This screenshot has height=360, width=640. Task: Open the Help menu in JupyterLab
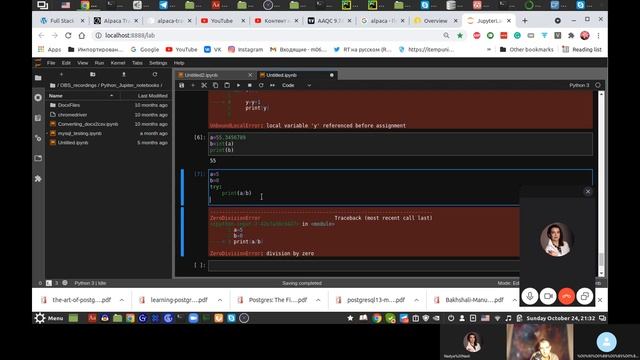[179, 63]
